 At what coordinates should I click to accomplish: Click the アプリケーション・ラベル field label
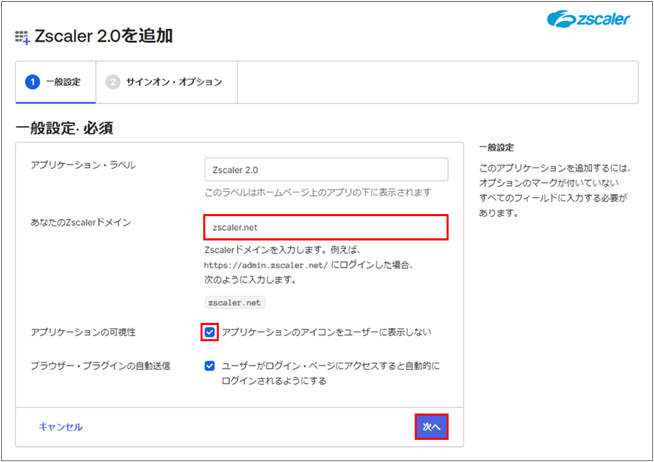pyautogui.click(x=83, y=166)
